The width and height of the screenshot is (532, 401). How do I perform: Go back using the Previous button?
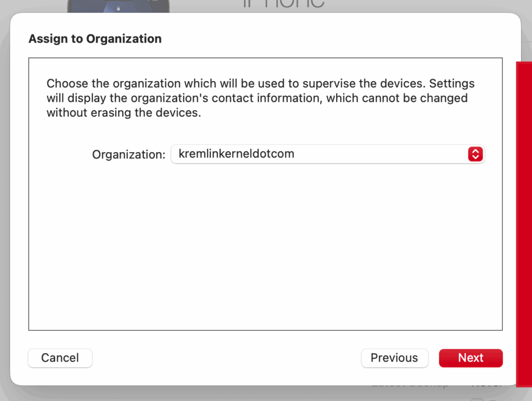[x=394, y=358]
